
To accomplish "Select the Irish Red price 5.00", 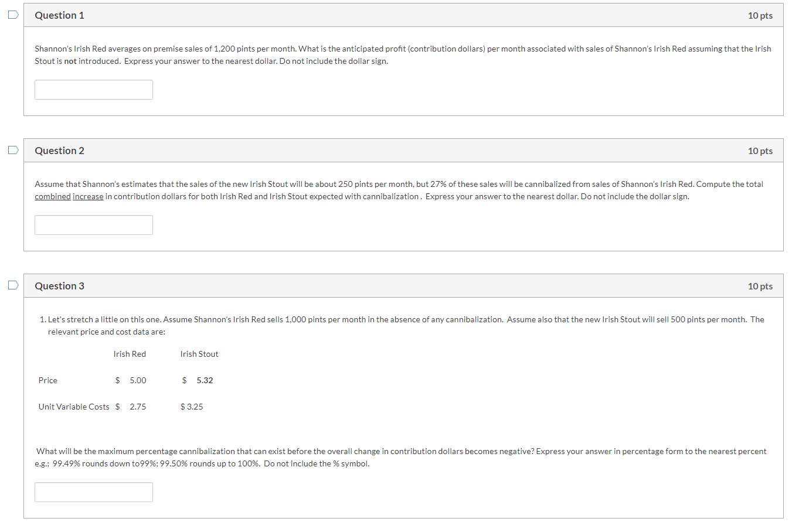I will pyautogui.click(x=138, y=380).
